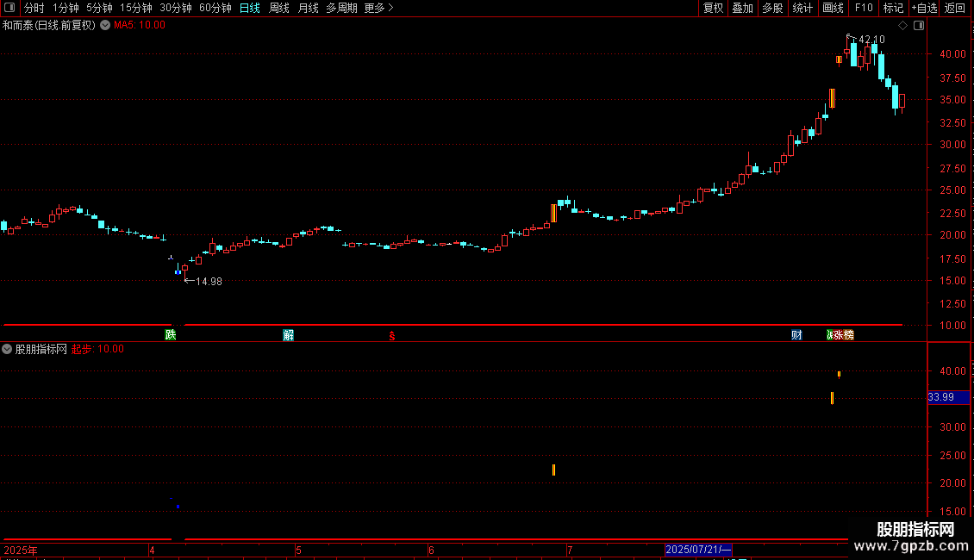Click the 40.00 price axis label in main chart
The height and width of the screenshot is (560, 974).
pyautogui.click(x=952, y=54)
